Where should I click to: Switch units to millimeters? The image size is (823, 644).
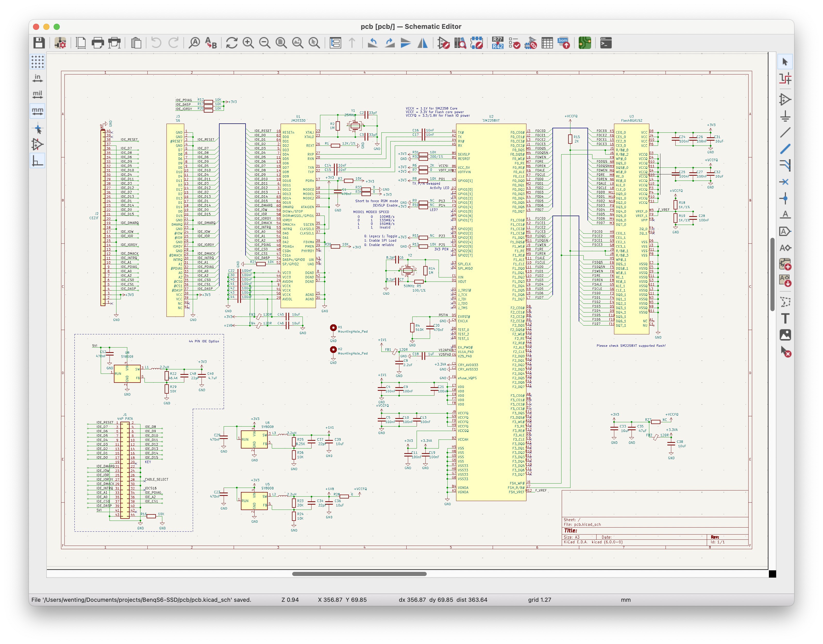click(37, 111)
